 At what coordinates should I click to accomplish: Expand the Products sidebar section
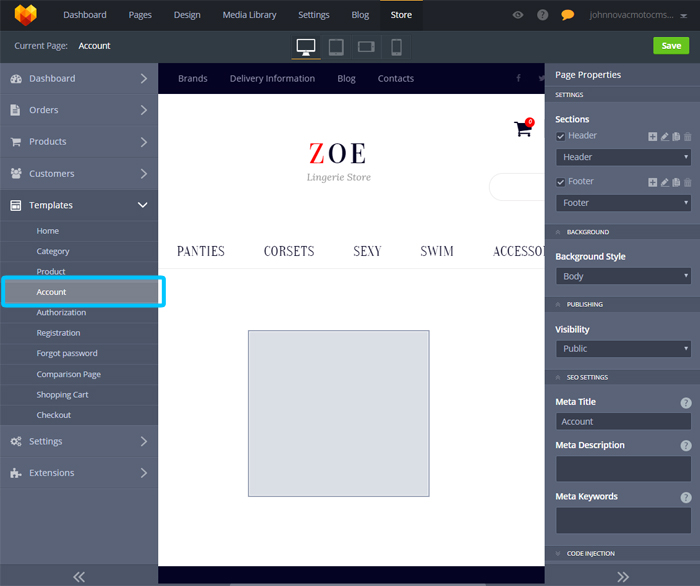pyautogui.click(x=79, y=142)
